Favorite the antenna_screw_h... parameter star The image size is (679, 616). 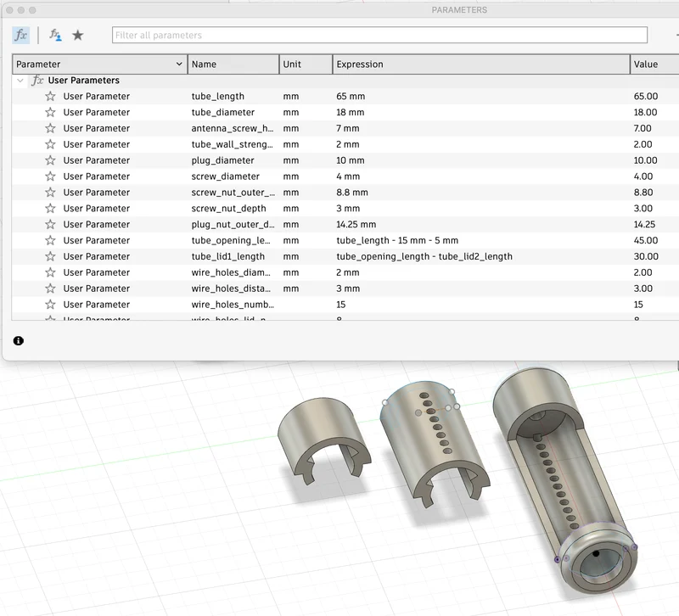tap(50, 128)
